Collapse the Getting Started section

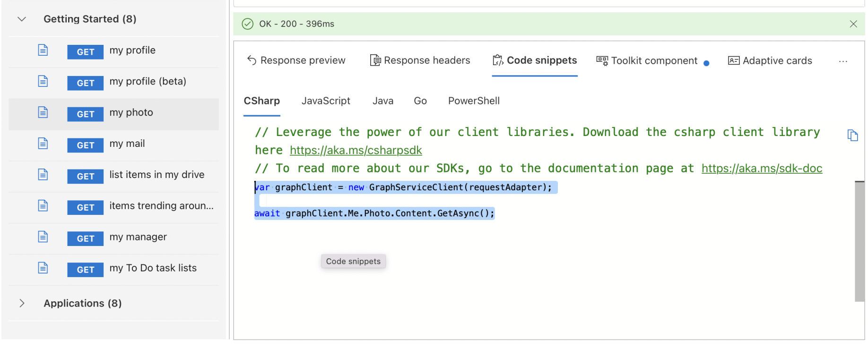pos(22,19)
